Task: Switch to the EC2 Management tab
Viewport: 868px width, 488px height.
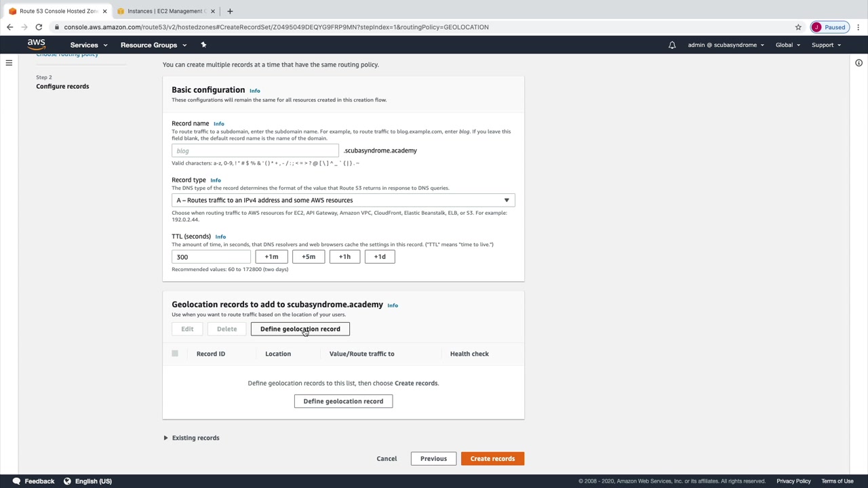Action: coord(166,11)
